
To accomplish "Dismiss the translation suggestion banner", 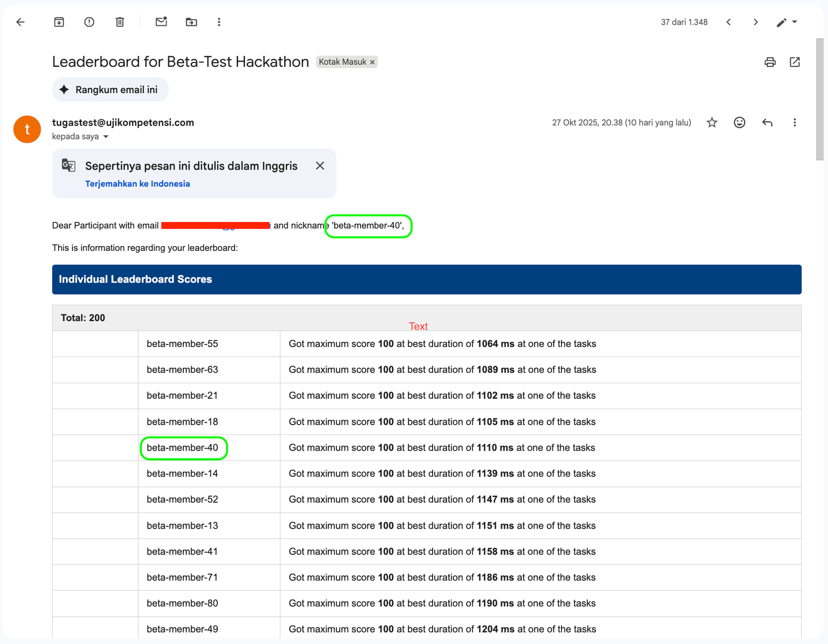I will click(320, 166).
